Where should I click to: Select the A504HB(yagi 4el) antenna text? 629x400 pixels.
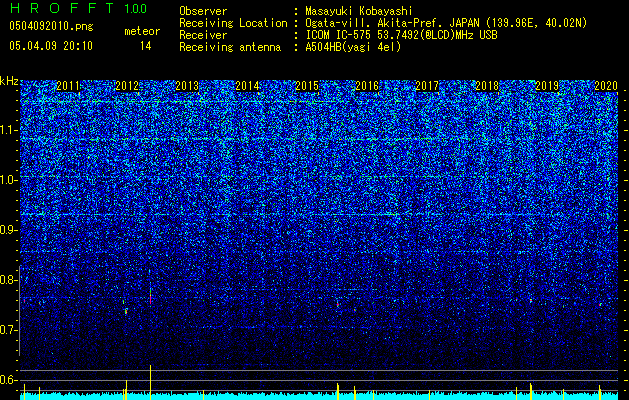coord(353,47)
